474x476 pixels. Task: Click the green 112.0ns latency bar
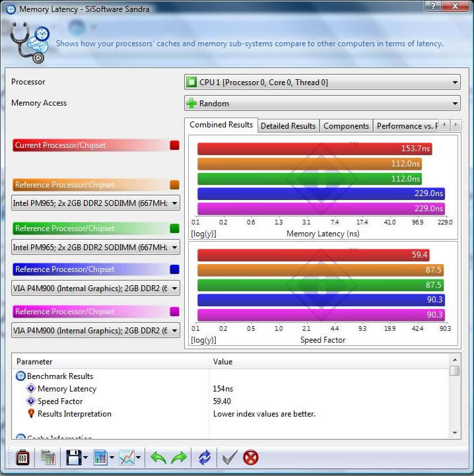[x=310, y=179]
